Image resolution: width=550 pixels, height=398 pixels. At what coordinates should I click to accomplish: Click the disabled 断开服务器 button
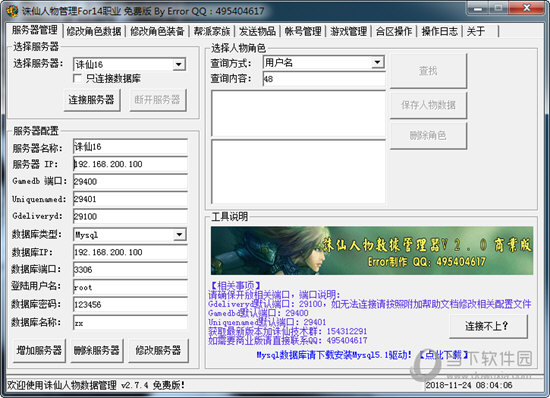point(157,100)
